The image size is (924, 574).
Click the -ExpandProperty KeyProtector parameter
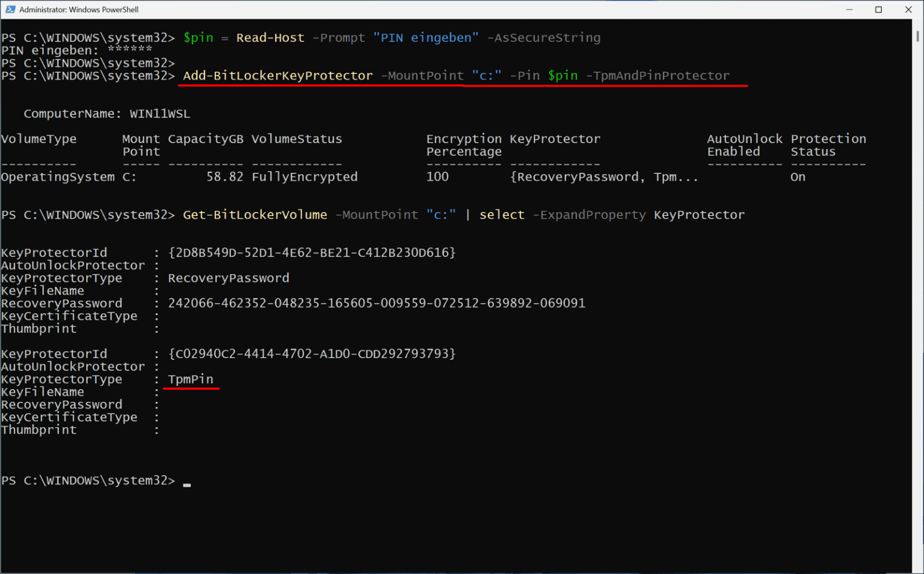tap(591, 214)
